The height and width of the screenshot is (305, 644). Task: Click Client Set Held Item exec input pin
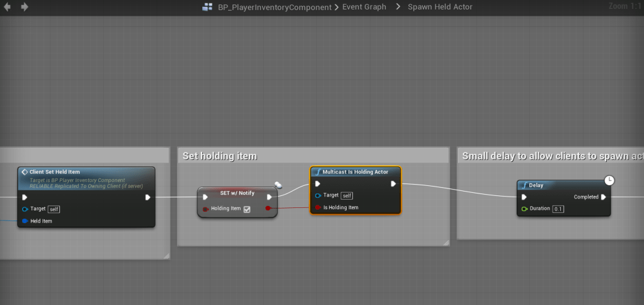25,197
